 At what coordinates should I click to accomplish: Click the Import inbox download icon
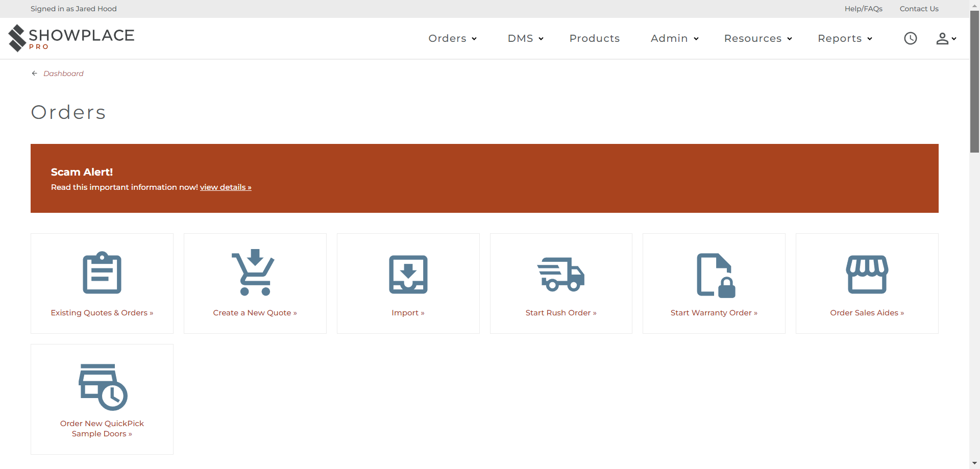[408, 275]
